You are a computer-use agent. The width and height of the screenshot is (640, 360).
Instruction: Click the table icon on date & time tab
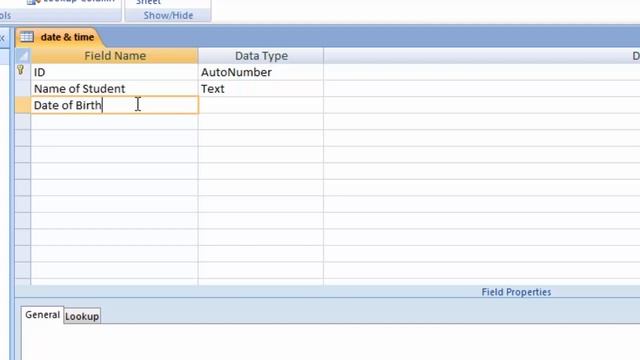pyautogui.click(x=27, y=37)
